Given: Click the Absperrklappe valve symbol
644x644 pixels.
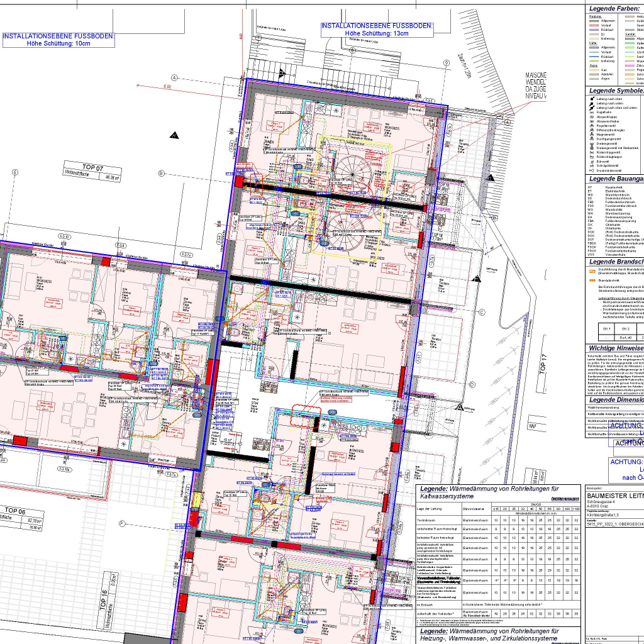Looking at the screenshot, I should coord(592,116).
